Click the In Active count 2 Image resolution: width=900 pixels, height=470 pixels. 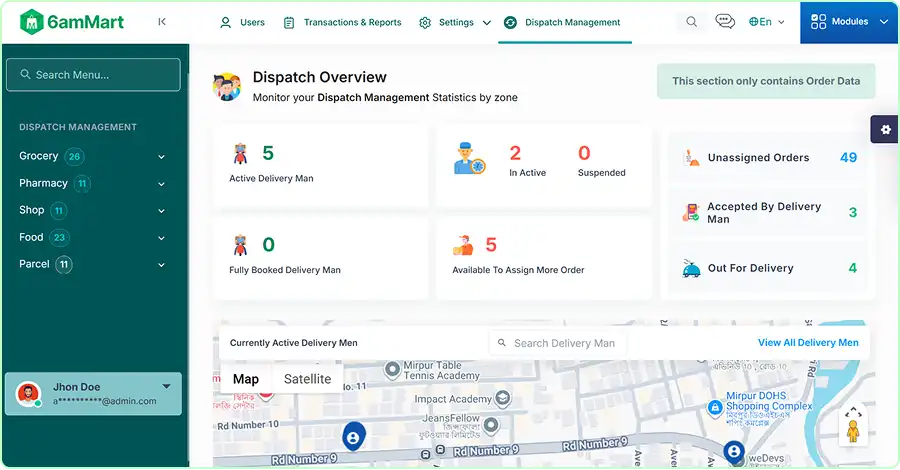515,153
